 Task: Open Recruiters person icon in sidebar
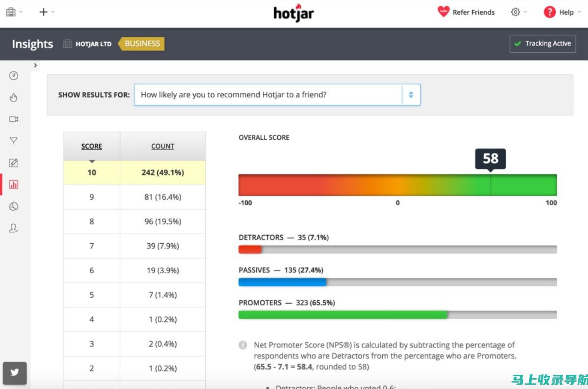coord(14,228)
